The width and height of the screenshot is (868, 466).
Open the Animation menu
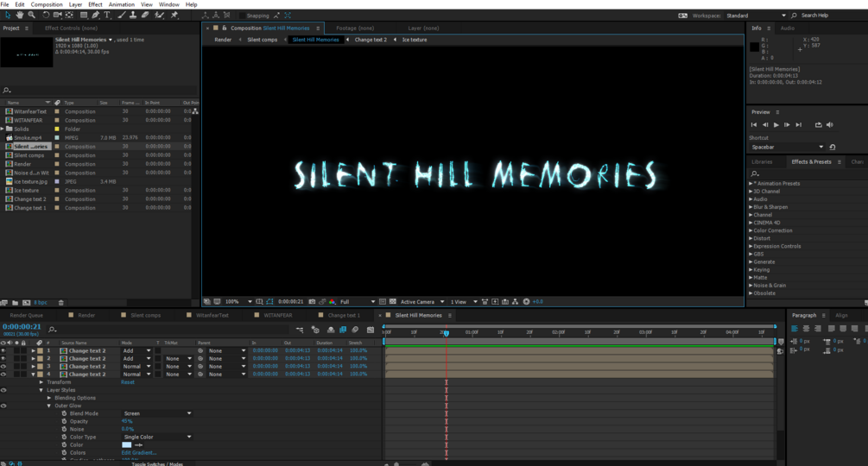(x=121, y=4)
